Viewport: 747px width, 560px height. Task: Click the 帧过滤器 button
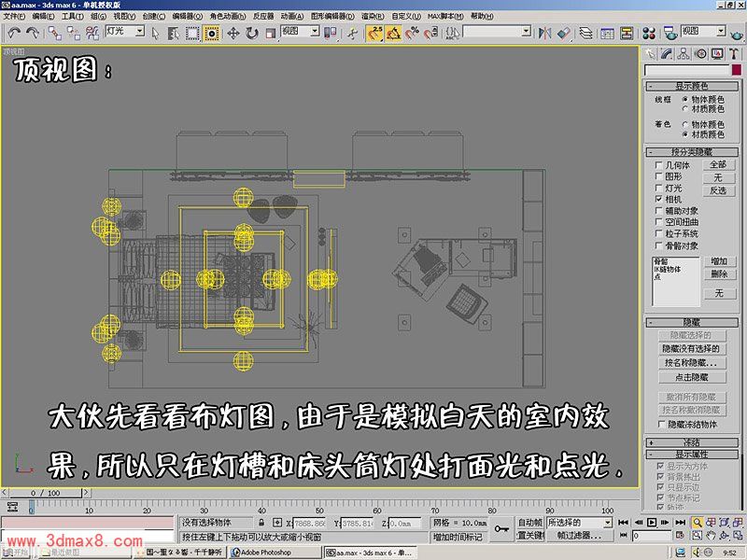click(579, 535)
